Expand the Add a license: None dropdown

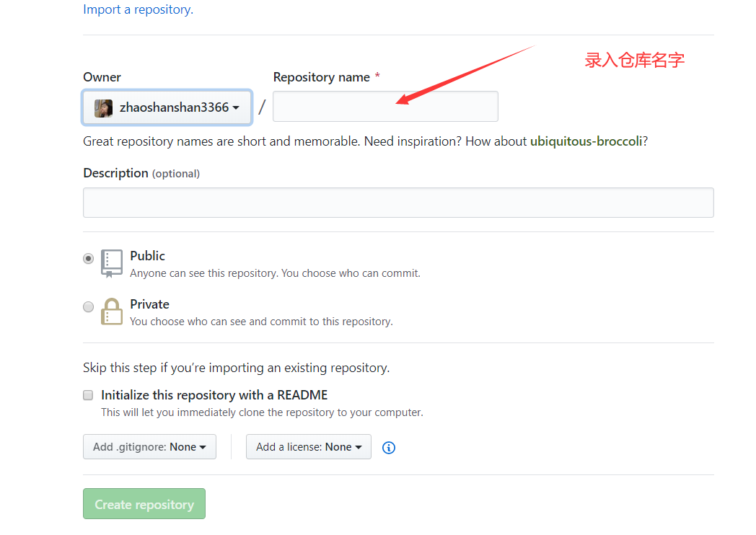[309, 447]
